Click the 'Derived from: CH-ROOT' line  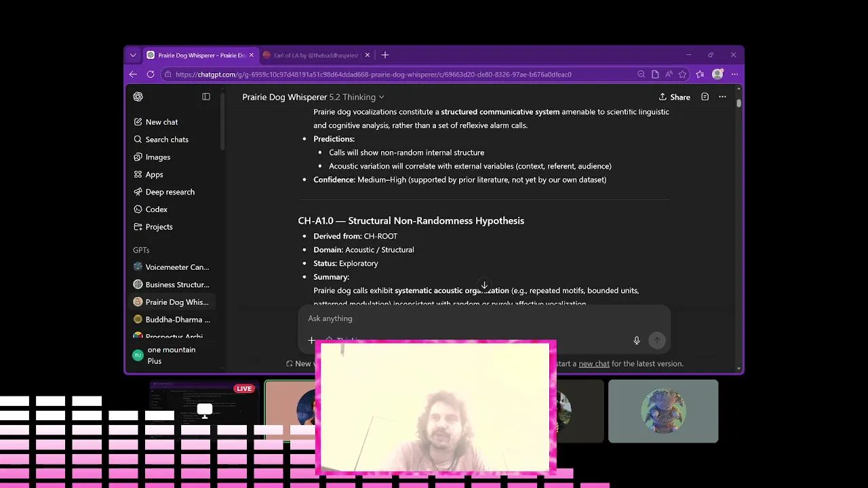click(x=355, y=236)
